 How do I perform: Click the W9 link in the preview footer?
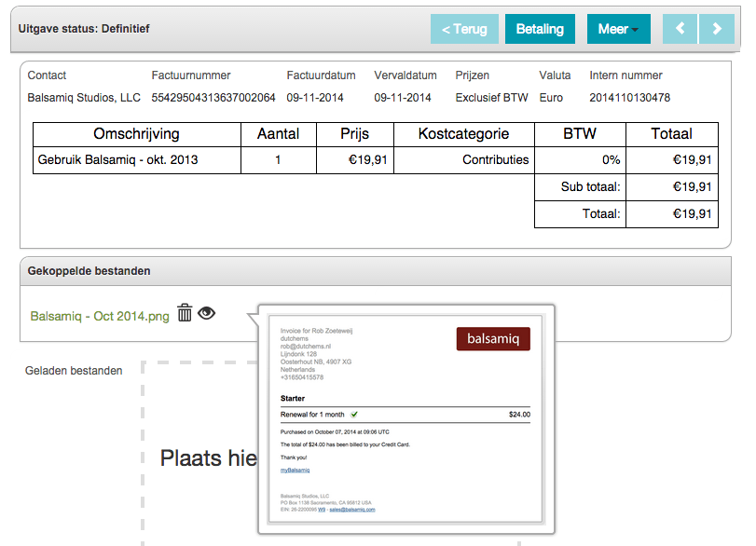pos(322,510)
